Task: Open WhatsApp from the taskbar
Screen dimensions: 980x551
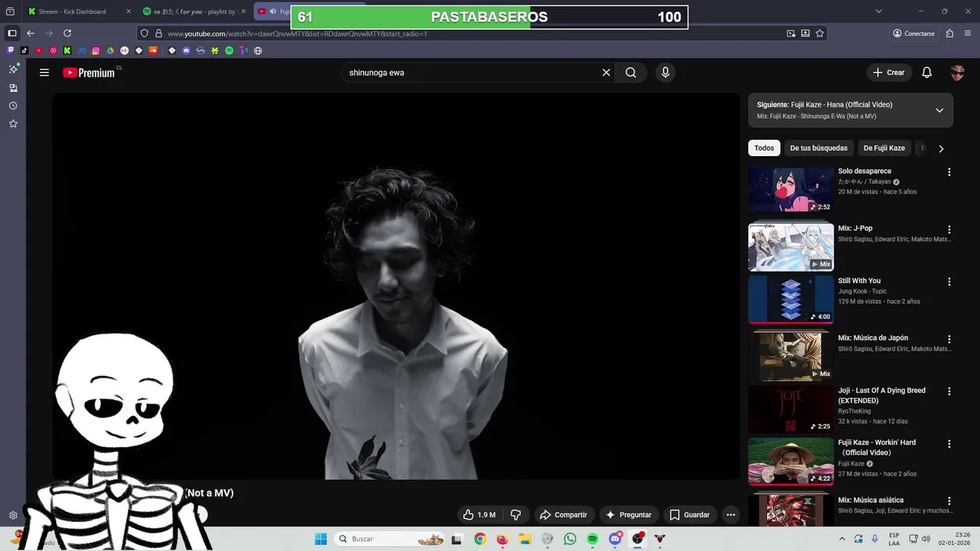Action: coord(570,539)
